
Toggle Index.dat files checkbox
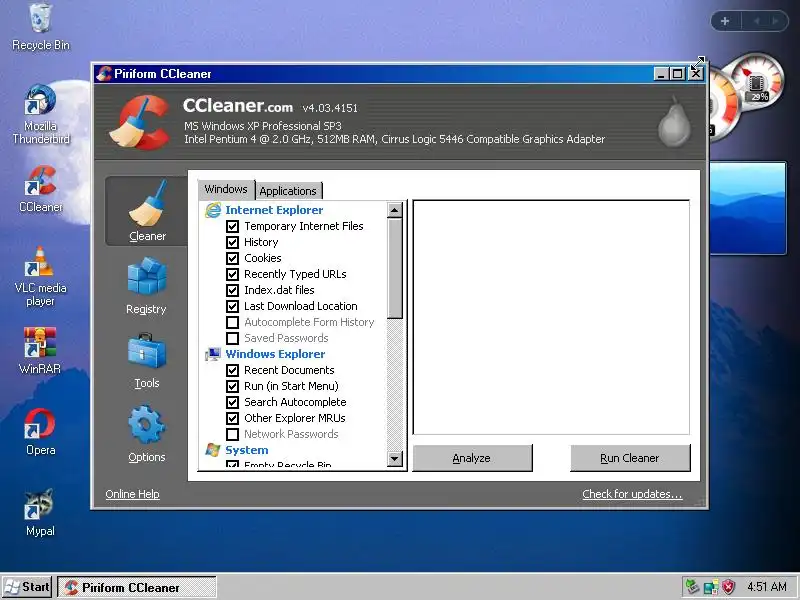(232, 290)
